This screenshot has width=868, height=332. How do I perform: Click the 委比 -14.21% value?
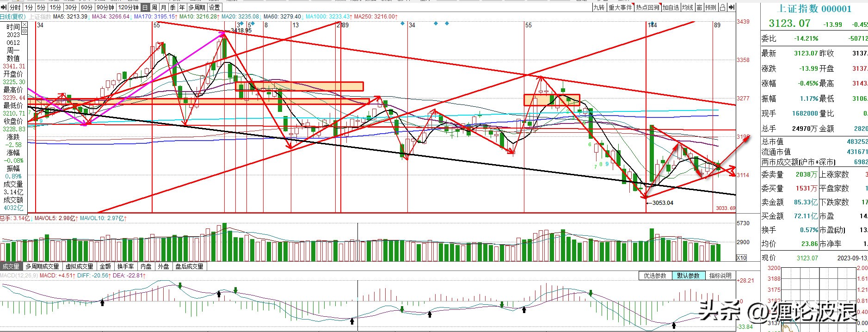coord(806,39)
